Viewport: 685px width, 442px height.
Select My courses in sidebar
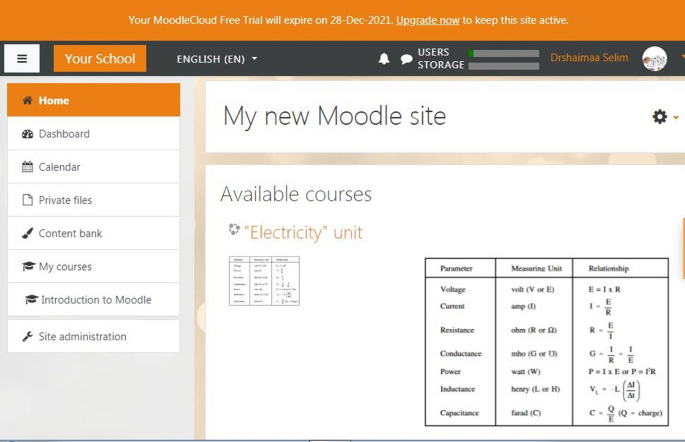[x=93, y=266]
